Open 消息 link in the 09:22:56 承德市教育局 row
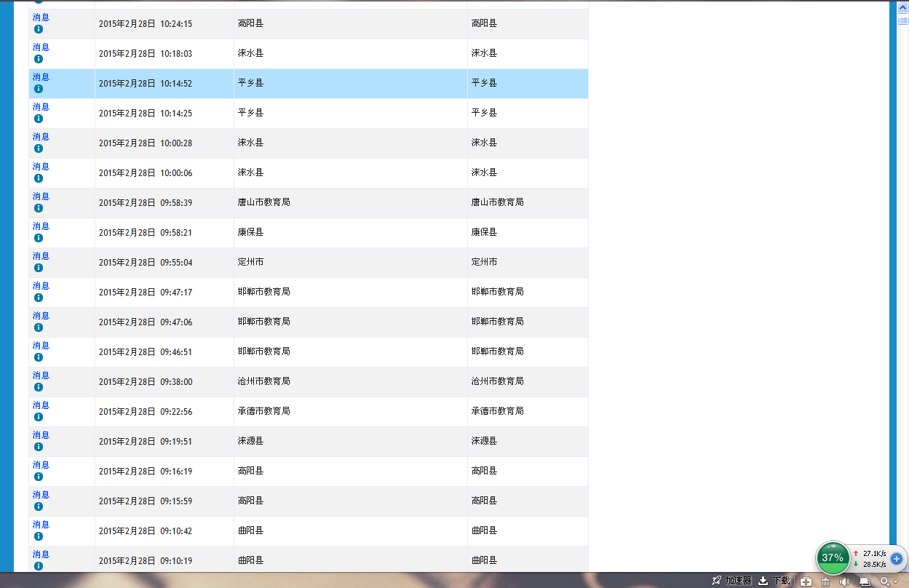 41,405
